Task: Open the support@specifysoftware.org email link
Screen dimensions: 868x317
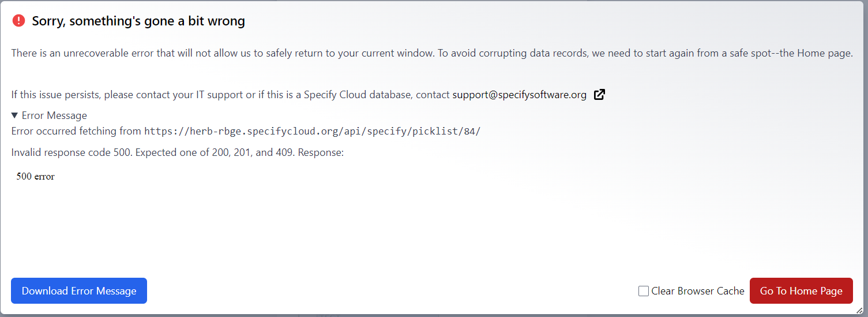Action: coord(519,95)
